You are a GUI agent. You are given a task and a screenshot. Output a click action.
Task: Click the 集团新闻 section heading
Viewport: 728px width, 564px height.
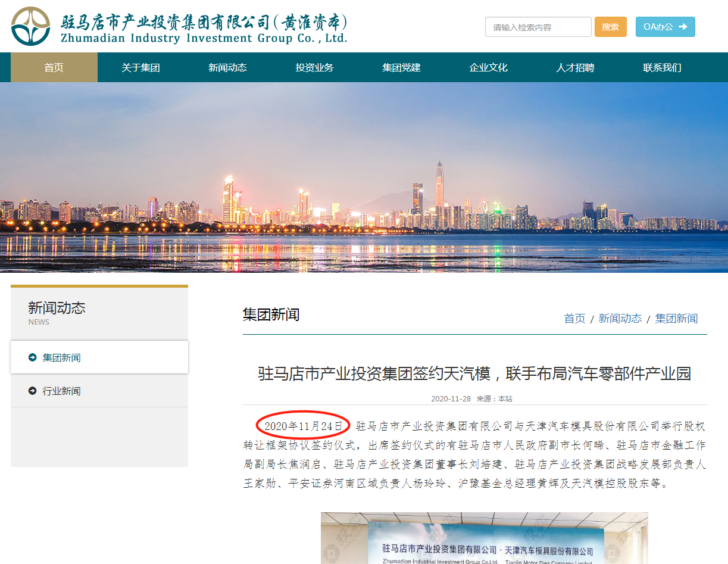[x=271, y=314]
